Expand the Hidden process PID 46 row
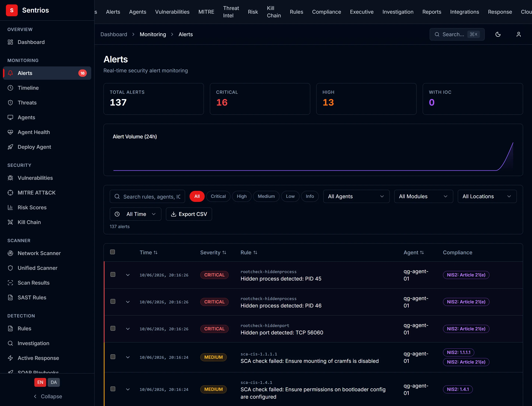 (x=128, y=302)
